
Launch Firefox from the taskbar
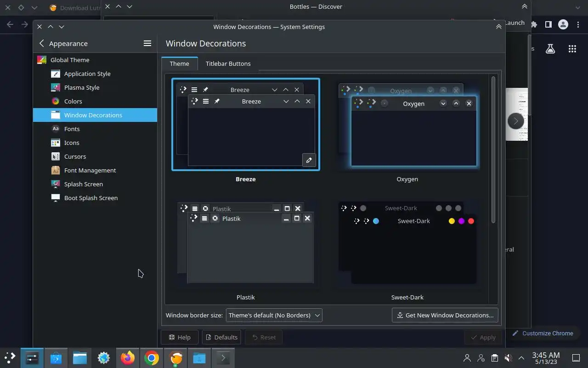pos(128,357)
